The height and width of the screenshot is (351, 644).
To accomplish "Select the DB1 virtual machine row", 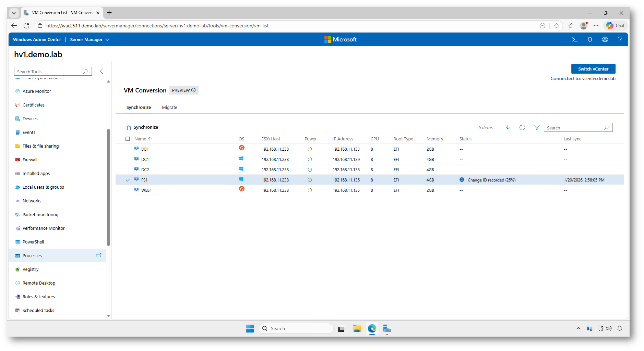I will pyautogui.click(x=145, y=149).
